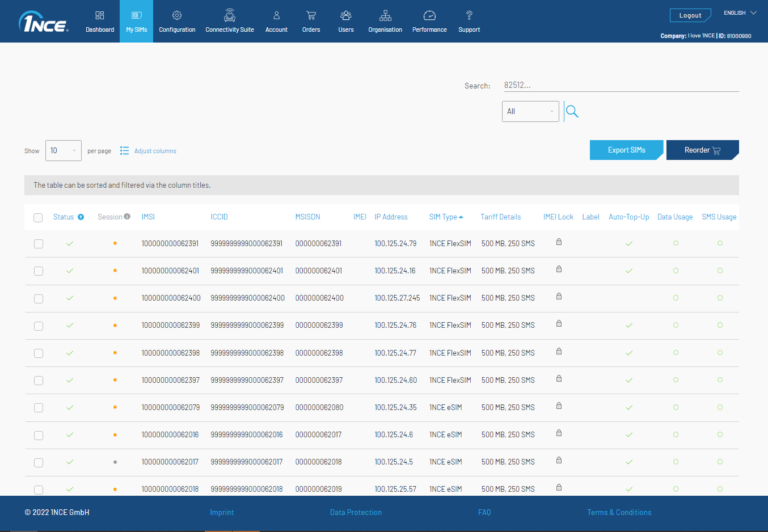Click IMEI lock icon for IMSI ending 62391
The width and height of the screenshot is (768, 532).
(x=559, y=242)
